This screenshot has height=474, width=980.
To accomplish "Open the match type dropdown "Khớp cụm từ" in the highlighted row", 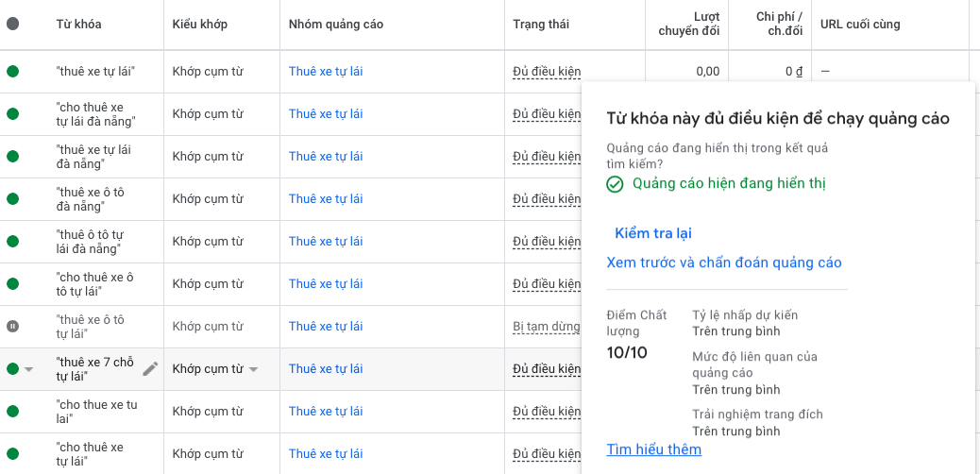I will click(x=253, y=369).
